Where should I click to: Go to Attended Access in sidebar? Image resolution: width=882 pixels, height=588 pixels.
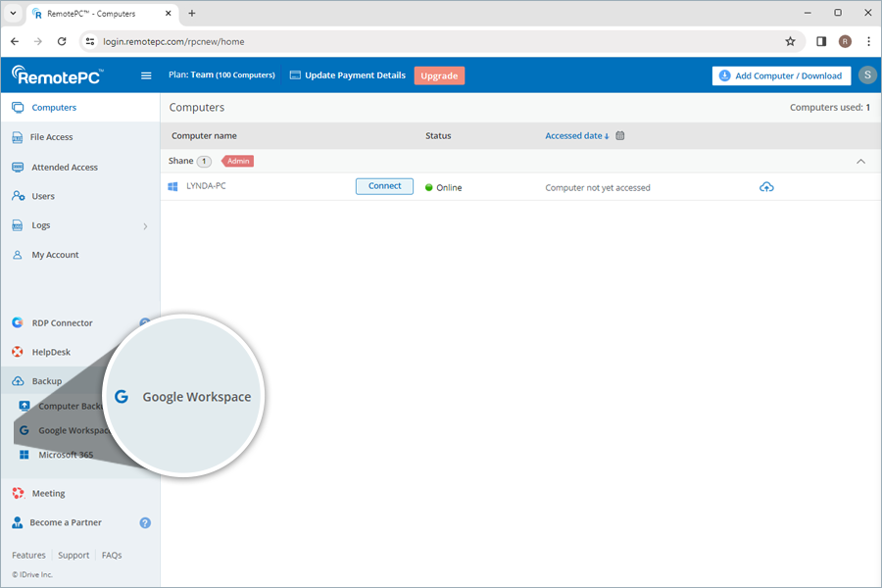click(64, 168)
